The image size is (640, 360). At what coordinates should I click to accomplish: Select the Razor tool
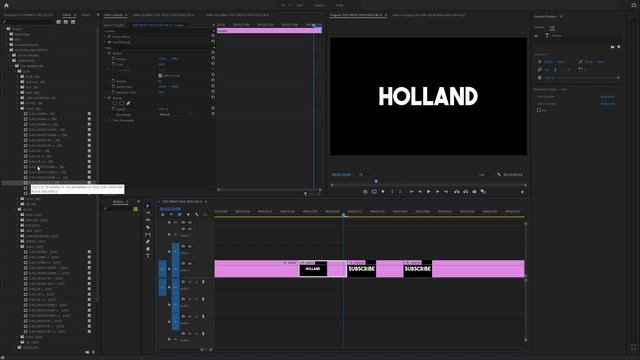tap(148, 227)
